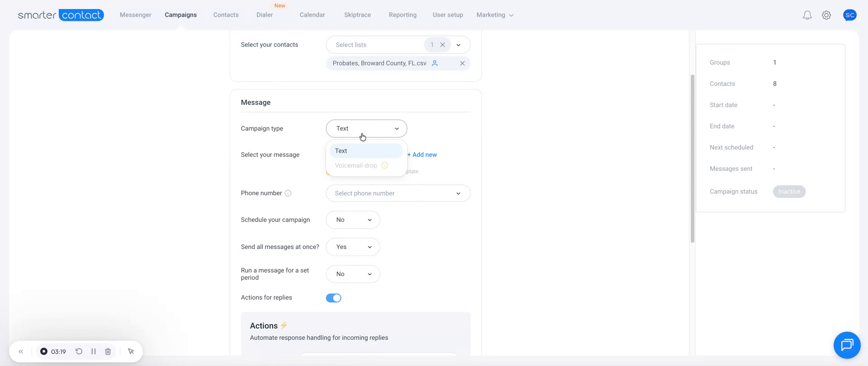
Task: Click the Smarter Contact logo
Action: 61,15
